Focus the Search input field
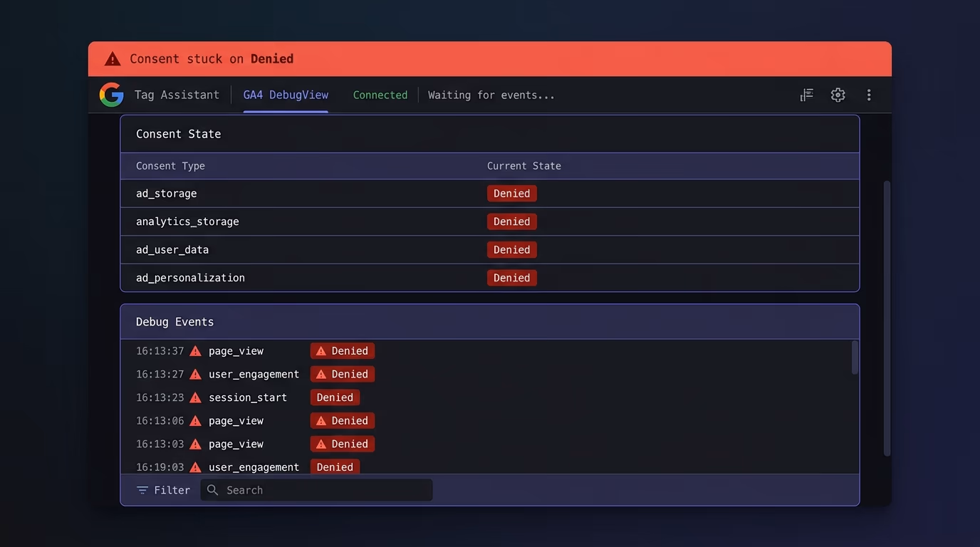Image resolution: width=980 pixels, height=547 pixels. [x=316, y=490]
